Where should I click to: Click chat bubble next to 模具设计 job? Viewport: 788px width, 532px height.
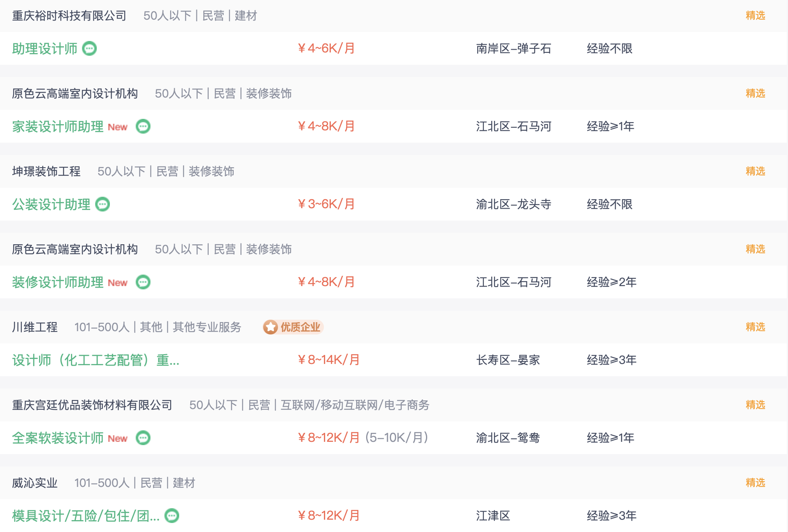pyautogui.click(x=172, y=516)
